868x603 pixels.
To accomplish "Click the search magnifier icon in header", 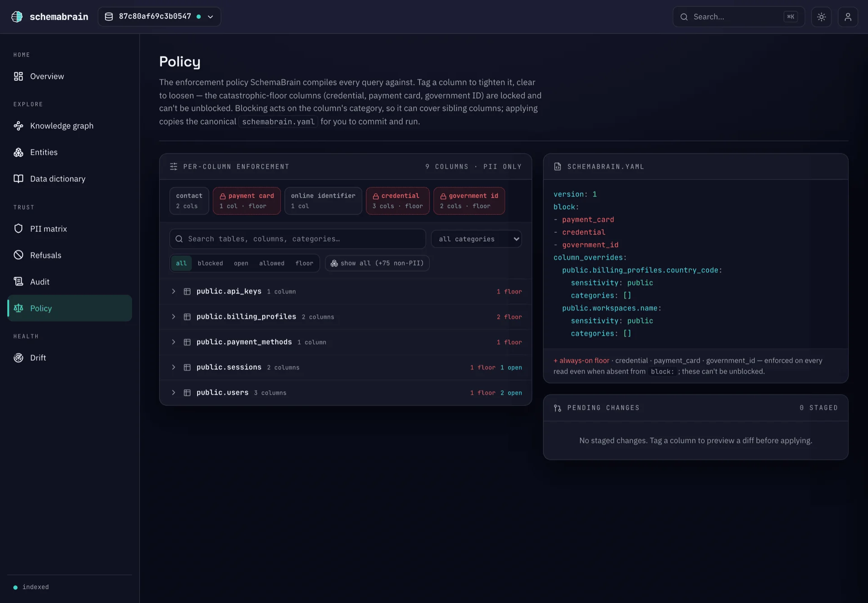I will [x=684, y=17].
